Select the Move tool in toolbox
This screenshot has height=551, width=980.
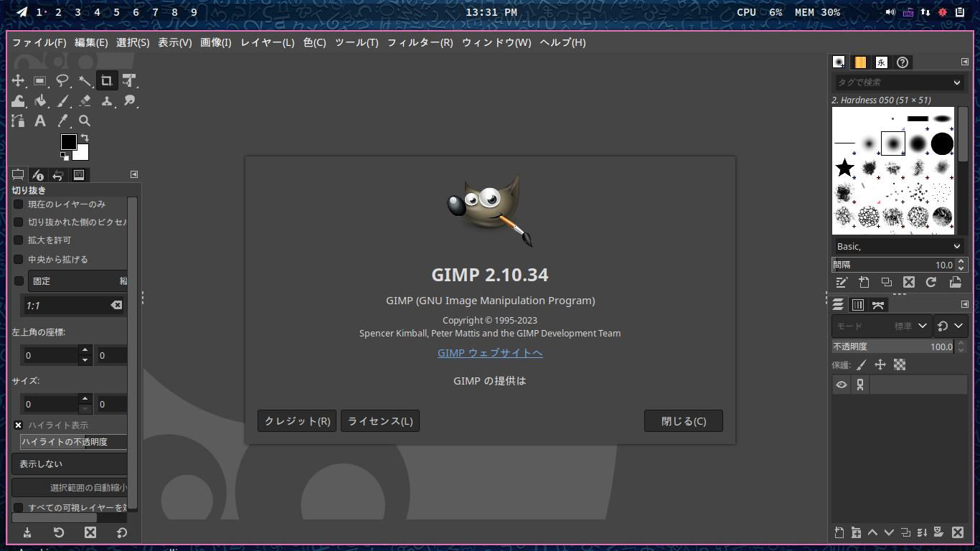18,81
